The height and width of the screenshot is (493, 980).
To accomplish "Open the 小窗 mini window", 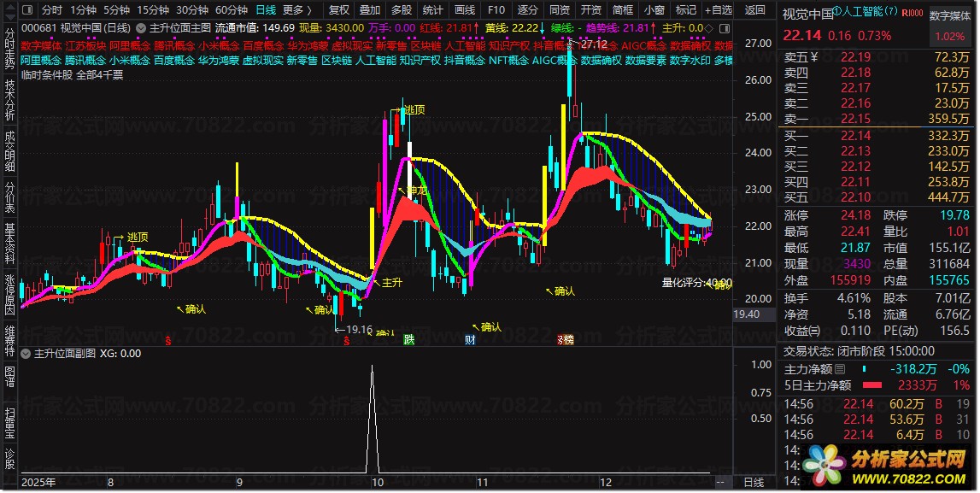I will click(654, 10).
